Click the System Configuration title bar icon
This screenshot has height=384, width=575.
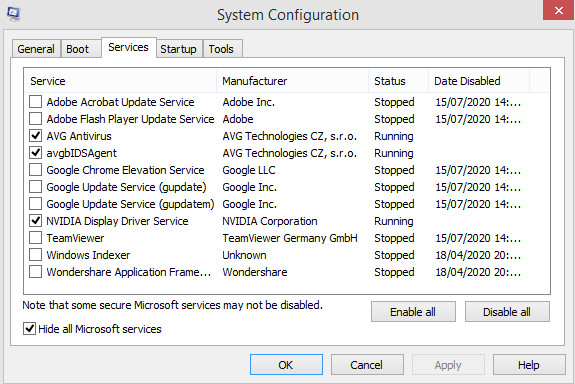14,14
